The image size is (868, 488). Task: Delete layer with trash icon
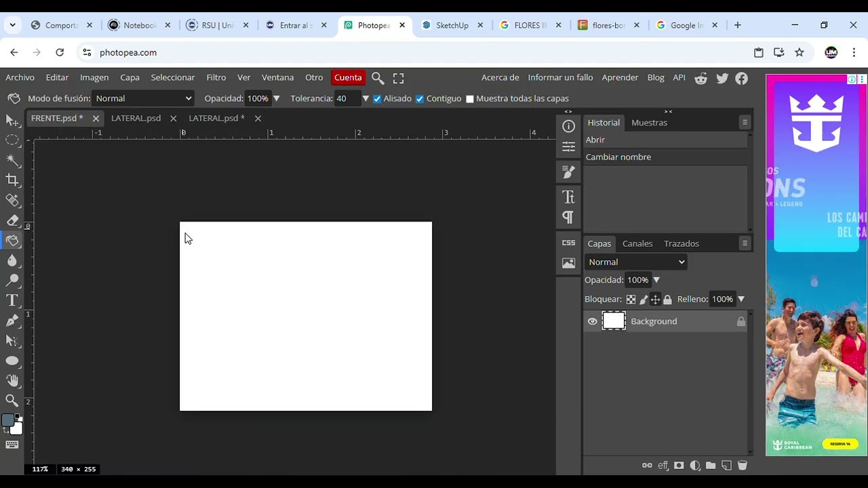pos(743,466)
